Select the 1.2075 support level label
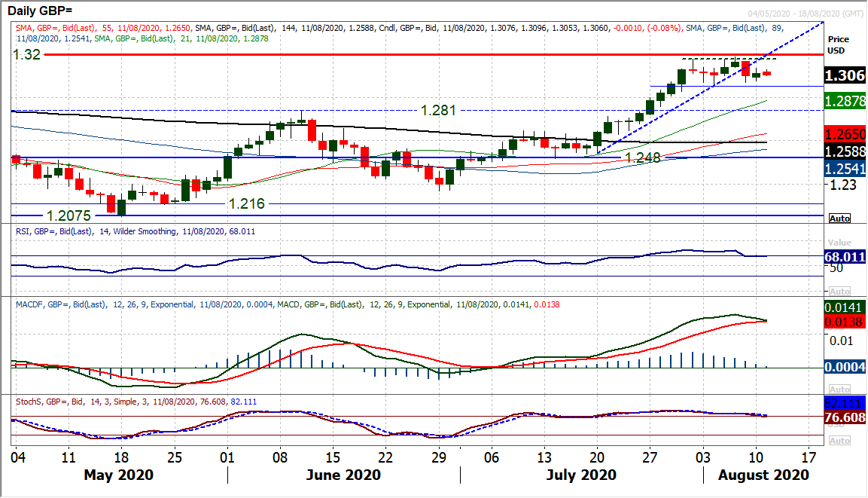Screen dimensions: 868x498 click(x=69, y=215)
